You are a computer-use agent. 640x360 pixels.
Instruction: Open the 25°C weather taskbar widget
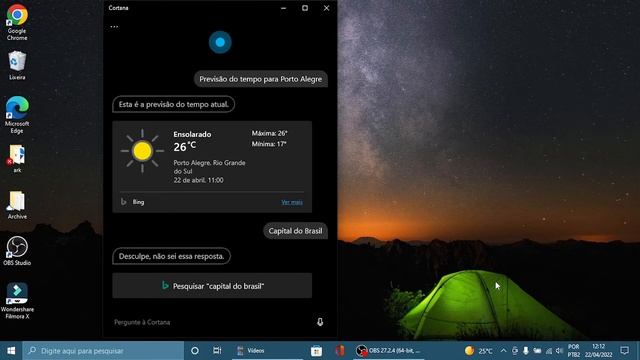tap(479, 351)
